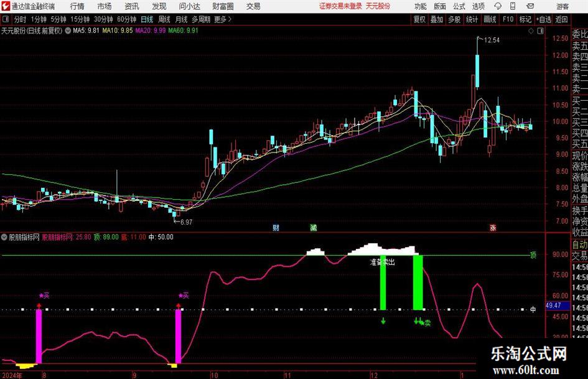Select the 日线 daily period
Screen dimensions: 588x379
(147, 19)
